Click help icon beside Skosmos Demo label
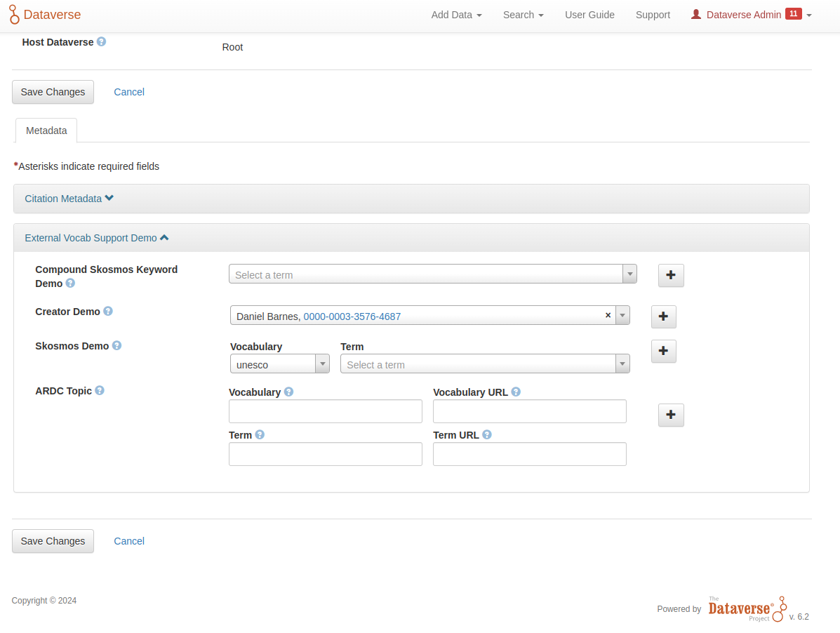This screenshot has width=840, height=633. (117, 346)
